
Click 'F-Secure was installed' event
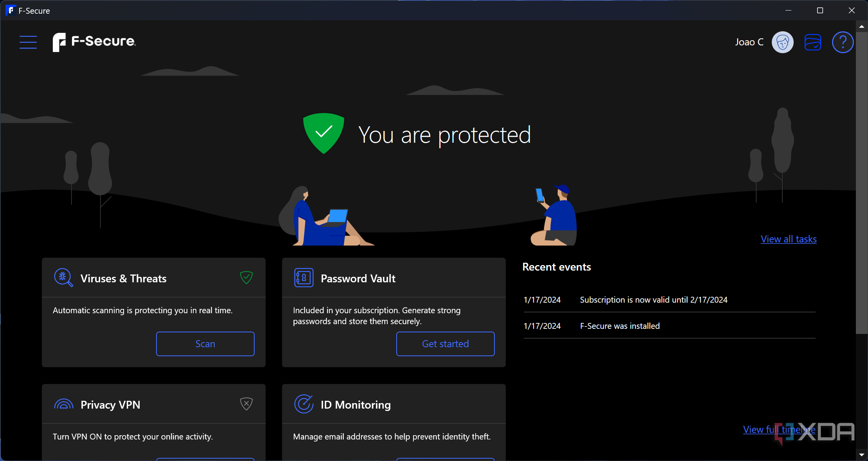coord(620,326)
